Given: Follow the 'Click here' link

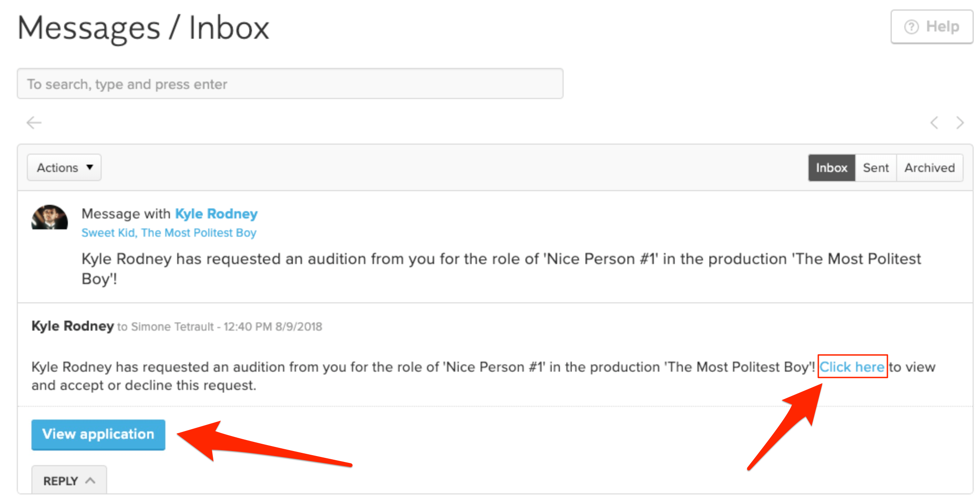Looking at the screenshot, I should pos(852,367).
